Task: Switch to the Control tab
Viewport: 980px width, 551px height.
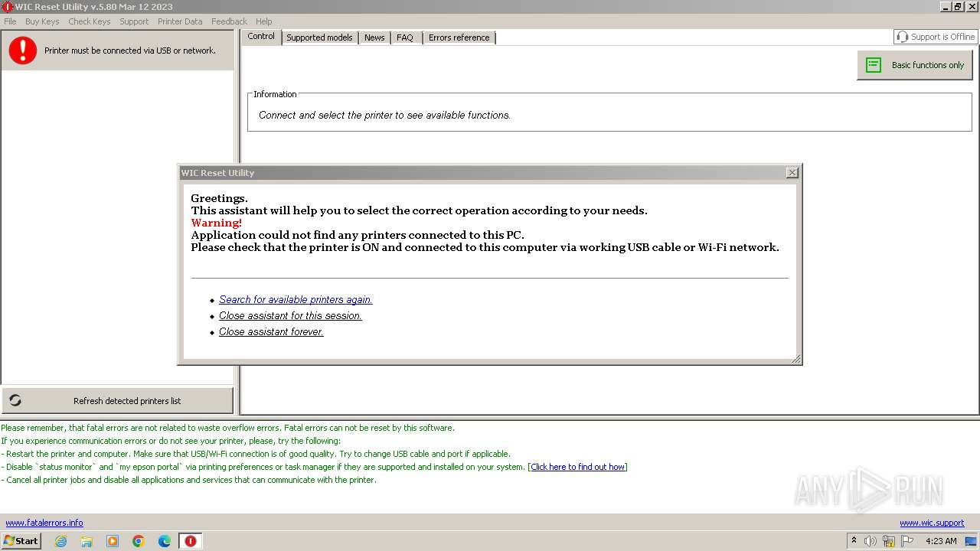Action: point(261,37)
